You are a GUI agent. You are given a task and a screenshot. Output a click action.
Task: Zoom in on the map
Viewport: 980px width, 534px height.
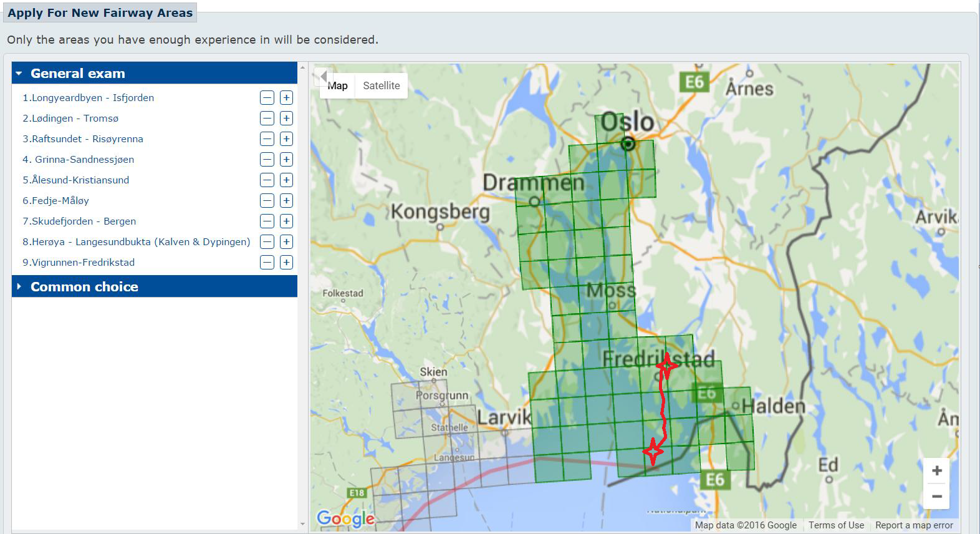tap(936, 471)
